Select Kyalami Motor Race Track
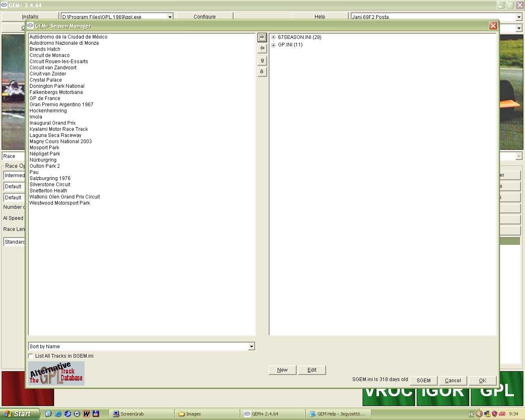Viewport: 525px width, 420px height. 59,129
